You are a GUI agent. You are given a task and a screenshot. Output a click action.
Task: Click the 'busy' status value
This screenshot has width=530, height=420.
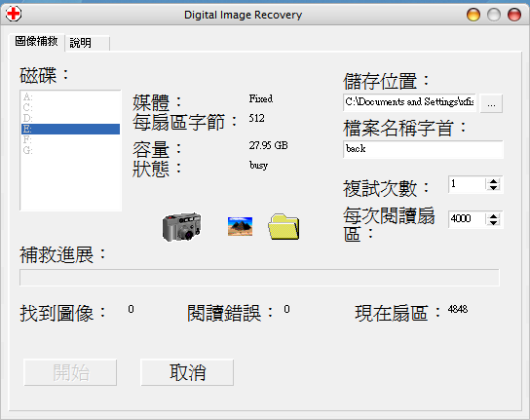click(x=258, y=166)
